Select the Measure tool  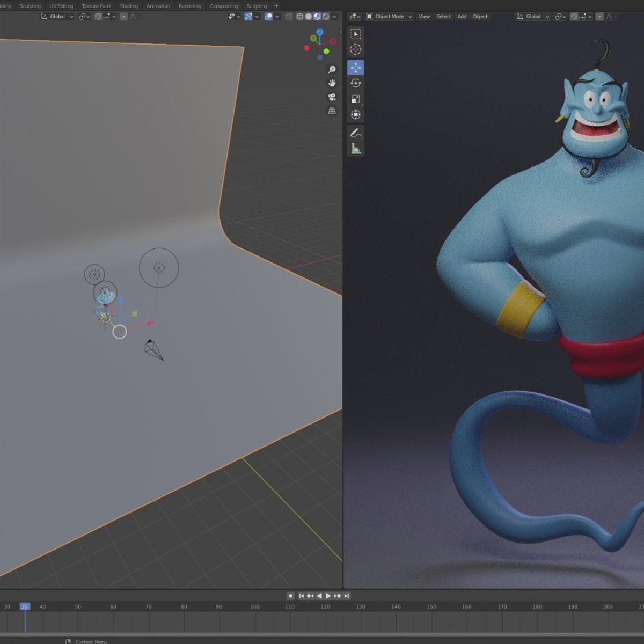355,149
